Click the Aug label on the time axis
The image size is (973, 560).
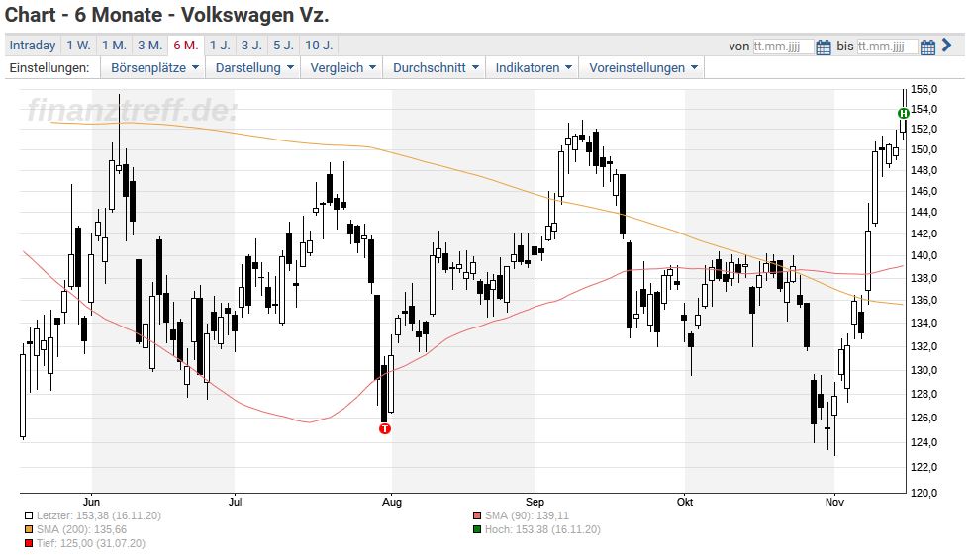pos(392,502)
